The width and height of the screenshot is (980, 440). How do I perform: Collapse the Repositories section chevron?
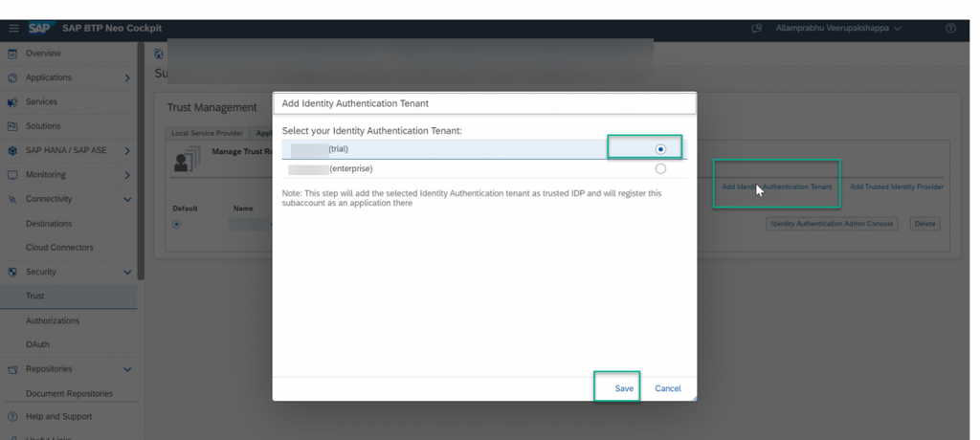(127, 369)
